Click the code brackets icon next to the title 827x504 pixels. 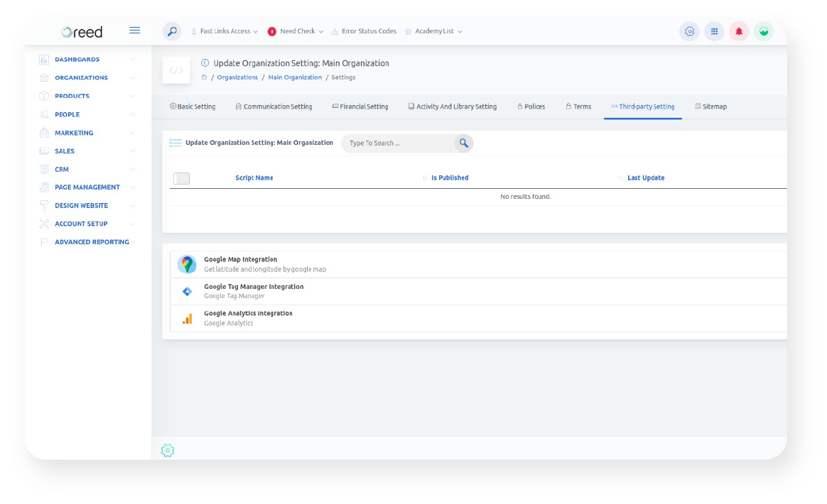click(176, 70)
